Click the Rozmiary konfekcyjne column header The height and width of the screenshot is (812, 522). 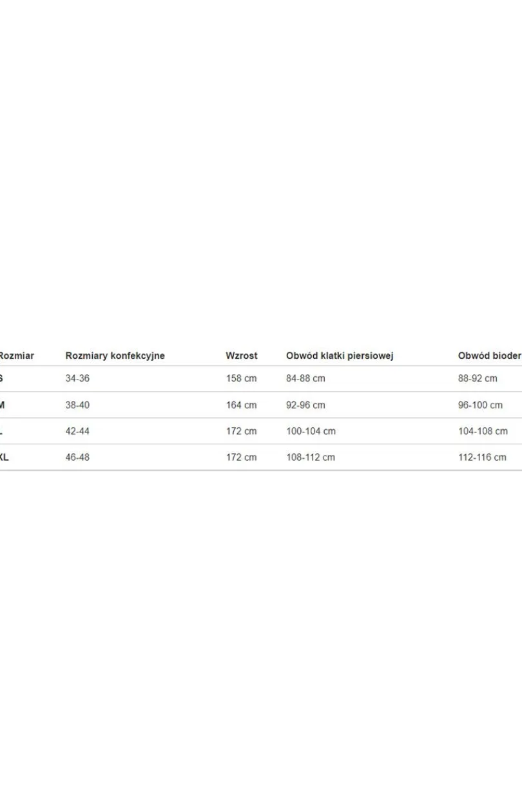tap(115, 356)
